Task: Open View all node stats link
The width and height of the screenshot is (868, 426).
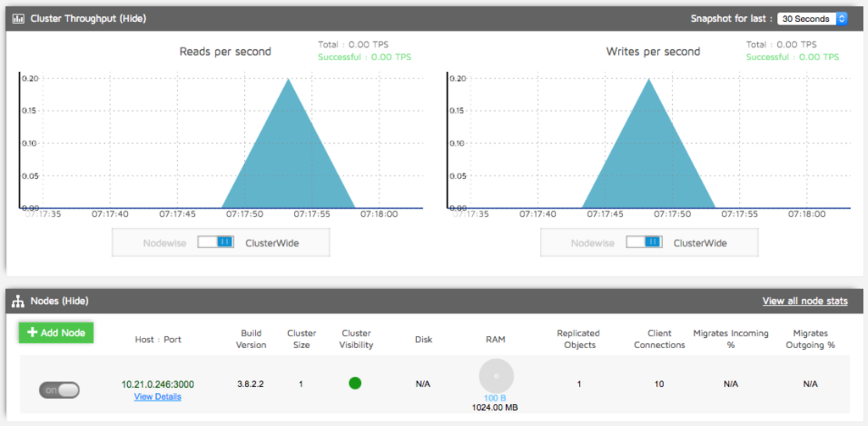Action: click(805, 301)
